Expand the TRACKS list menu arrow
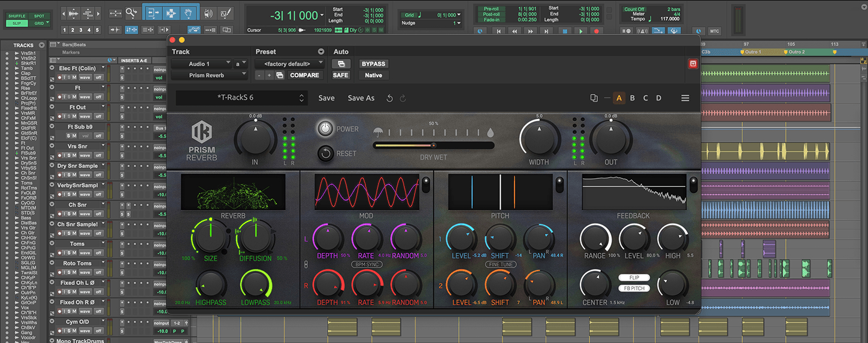The height and width of the screenshot is (343, 868). coord(41,45)
